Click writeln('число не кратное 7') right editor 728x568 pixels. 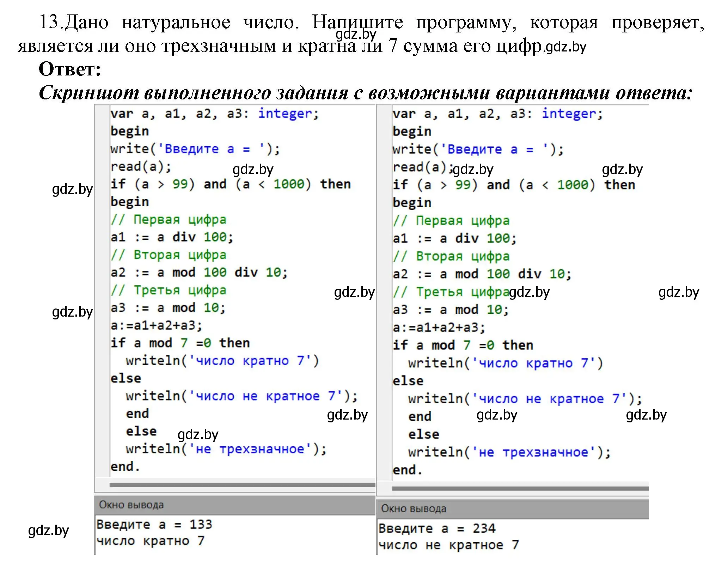525,399
